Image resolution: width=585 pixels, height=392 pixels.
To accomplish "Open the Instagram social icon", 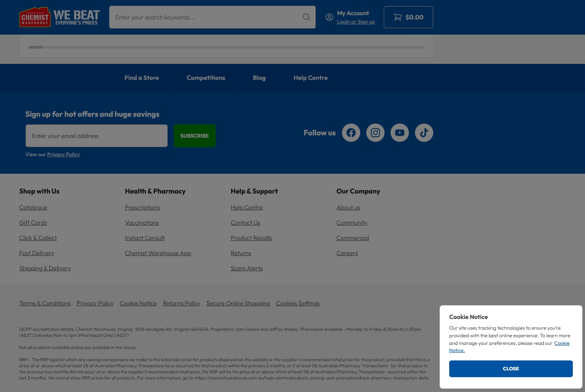I will coord(375,133).
